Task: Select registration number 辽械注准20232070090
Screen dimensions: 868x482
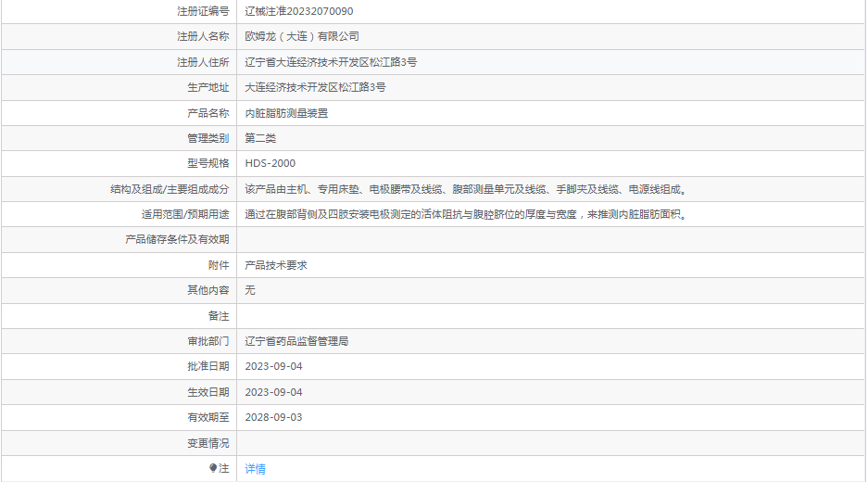Action: pyautogui.click(x=299, y=11)
